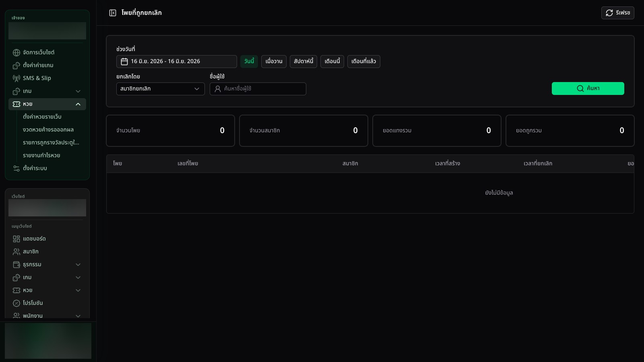Click the ตั้งค่าระบบ sliders icon
Image resolution: width=644 pixels, height=362 pixels.
[17, 169]
